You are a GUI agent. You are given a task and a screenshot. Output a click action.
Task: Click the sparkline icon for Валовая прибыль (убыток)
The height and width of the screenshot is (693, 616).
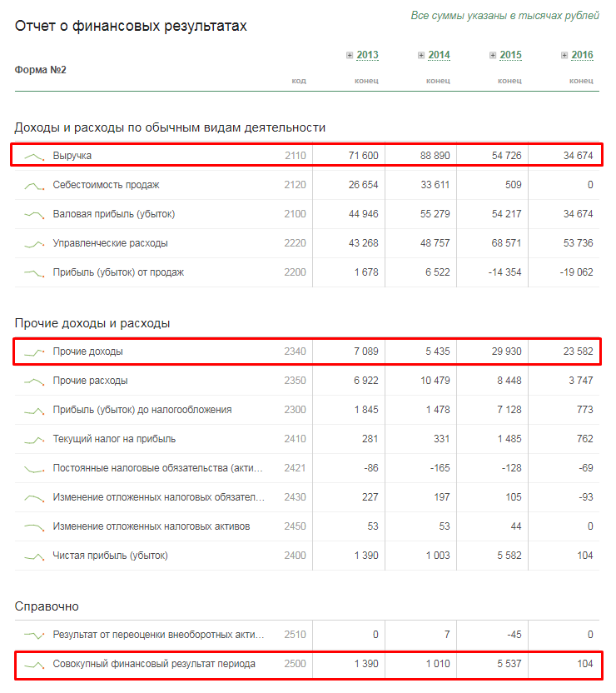[x=34, y=215]
